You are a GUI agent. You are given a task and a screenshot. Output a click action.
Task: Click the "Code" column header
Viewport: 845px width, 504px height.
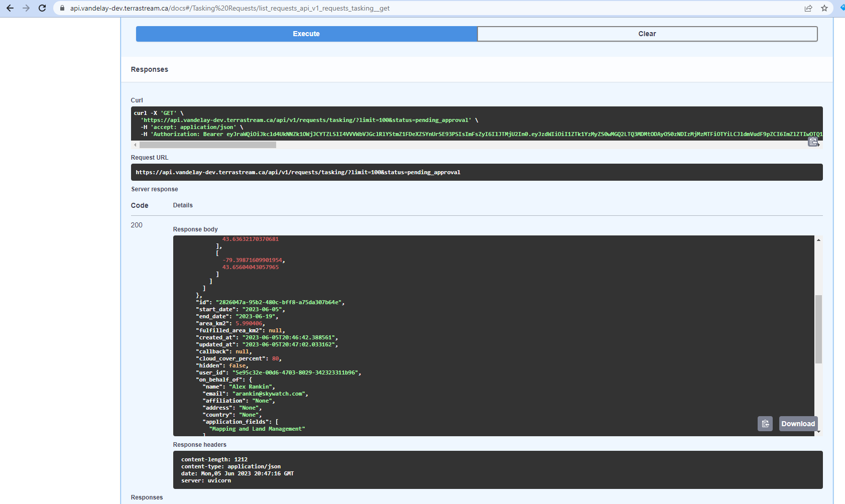140,205
